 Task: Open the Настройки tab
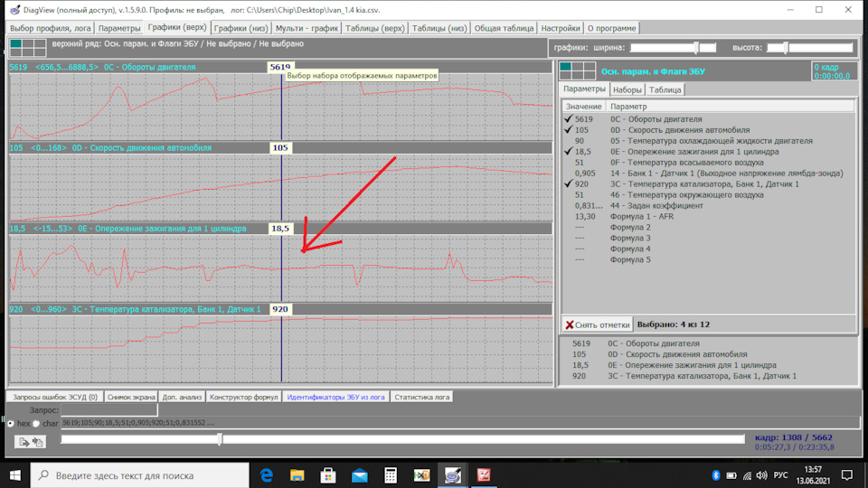pos(561,28)
